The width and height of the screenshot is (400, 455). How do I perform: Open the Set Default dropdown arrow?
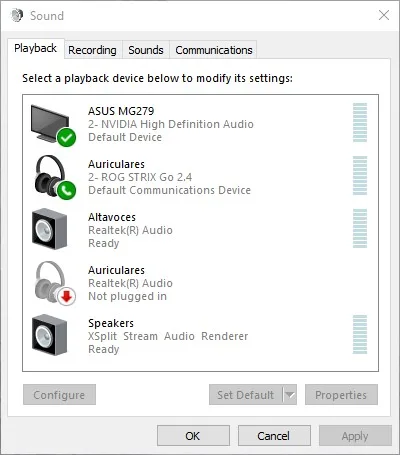click(290, 395)
